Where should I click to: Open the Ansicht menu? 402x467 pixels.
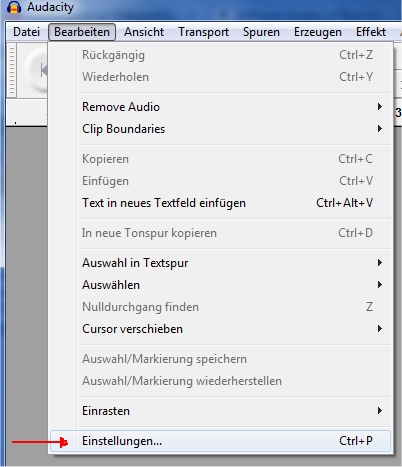coord(144,32)
